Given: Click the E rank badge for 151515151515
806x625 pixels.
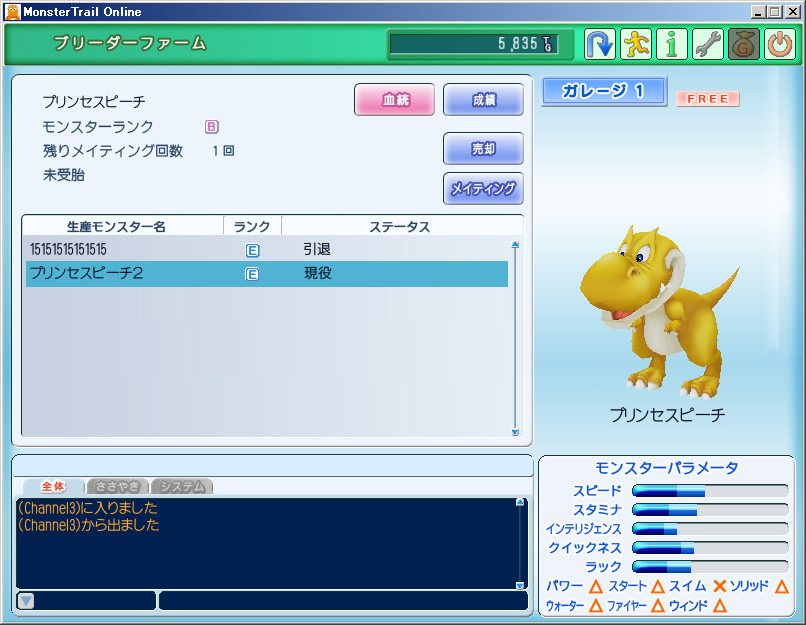Looking at the screenshot, I should 252,250.
